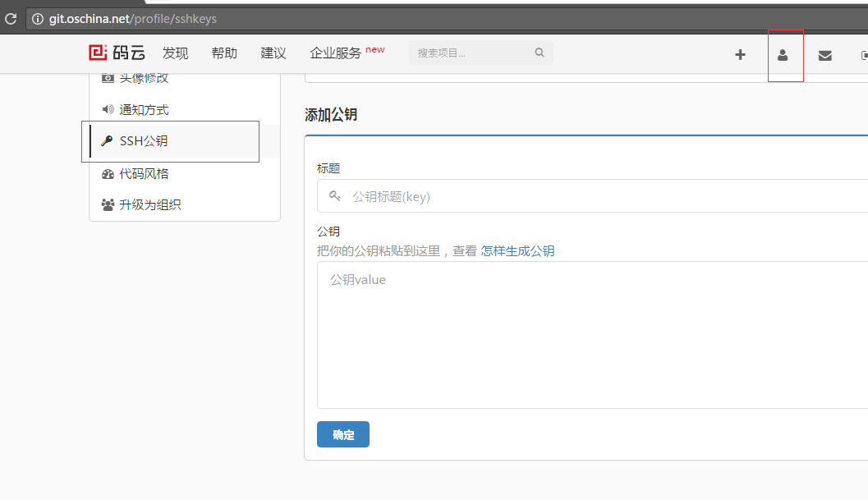Visit 企业服务 from the top navigation
Screen dimensions: 868x500
point(335,53)
